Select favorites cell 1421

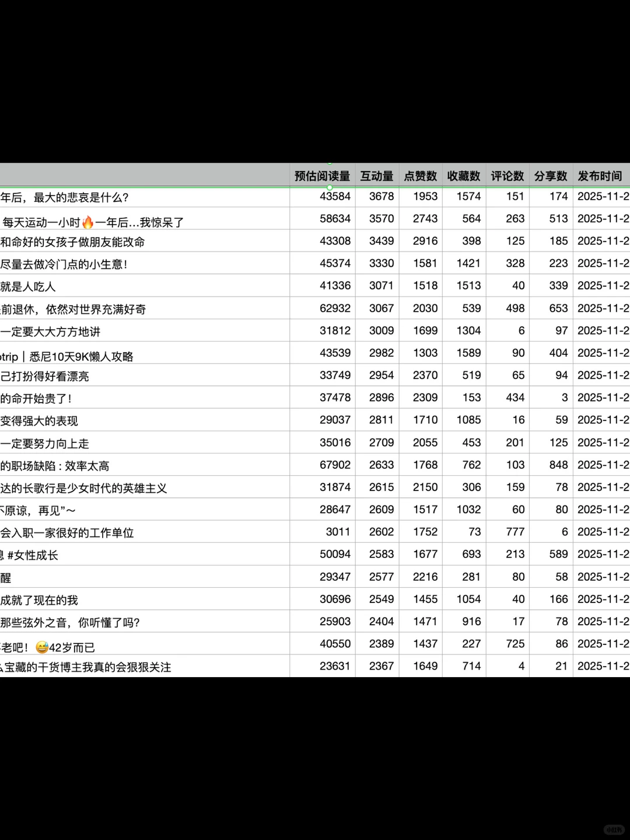[464, 263]
